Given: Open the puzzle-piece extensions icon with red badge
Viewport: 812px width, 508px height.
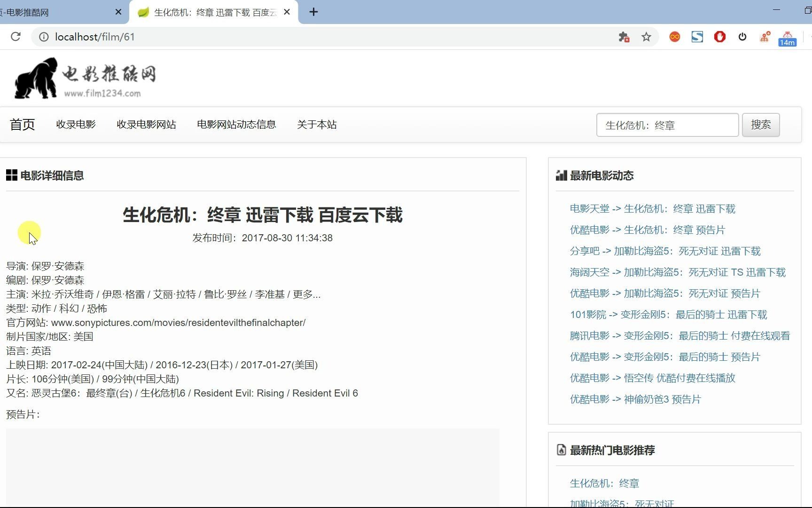Looking at the screenshot, I should tap(624, 37).
